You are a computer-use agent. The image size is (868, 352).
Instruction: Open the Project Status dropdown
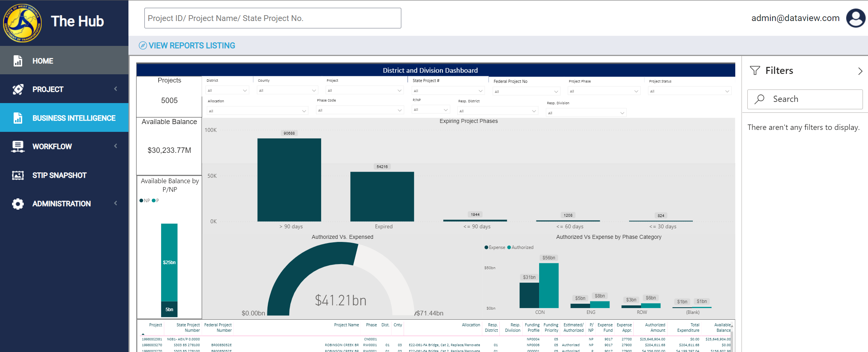pos(690,91)
